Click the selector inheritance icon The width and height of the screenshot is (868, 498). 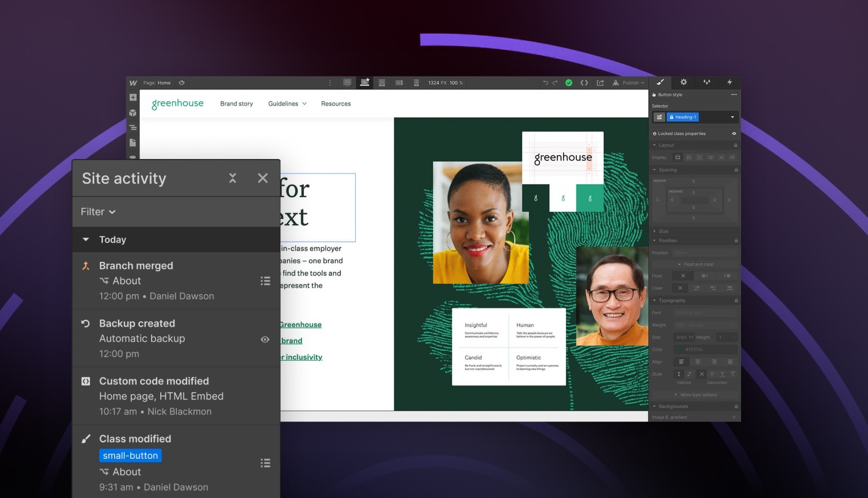click(x=659, y=117)
